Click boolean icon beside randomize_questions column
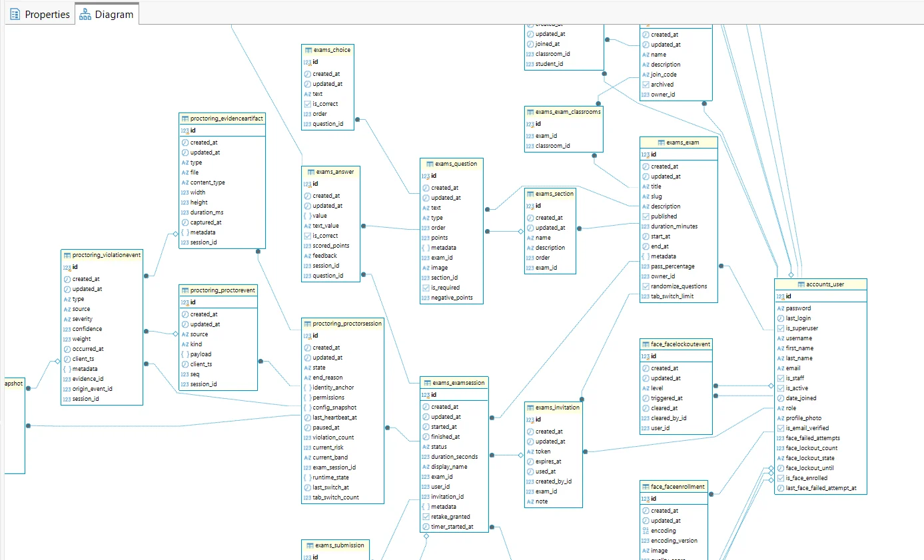924x560 pixels. click(x=646, y=286)
